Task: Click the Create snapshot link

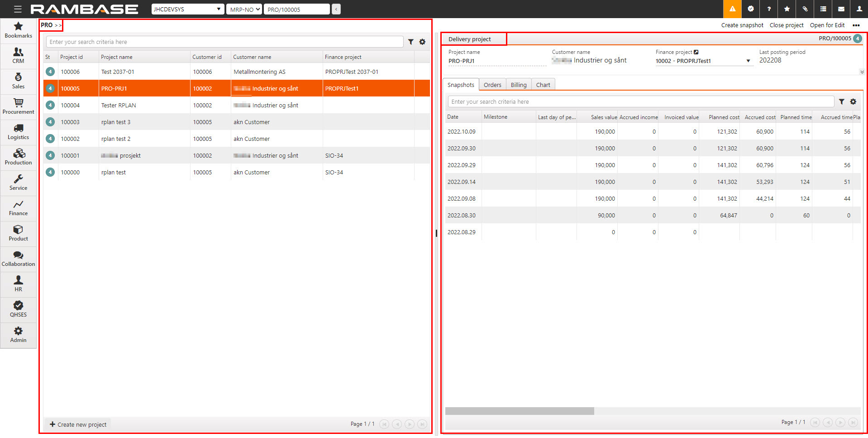Action: (x=742, y=25)
